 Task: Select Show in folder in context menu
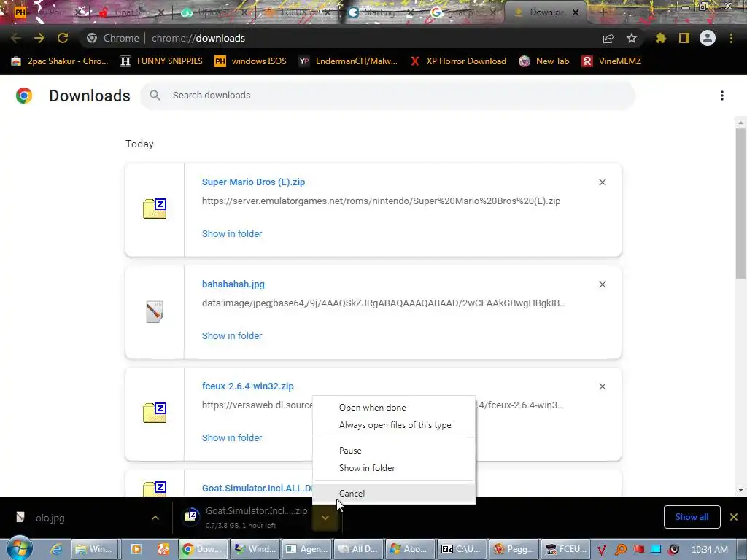point(393,468)
